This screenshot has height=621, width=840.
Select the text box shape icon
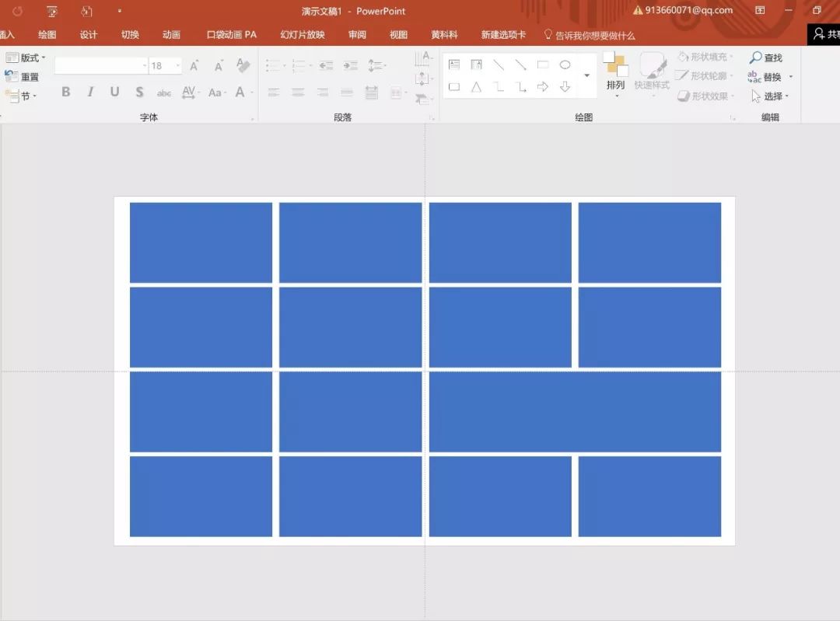(454, 65)
